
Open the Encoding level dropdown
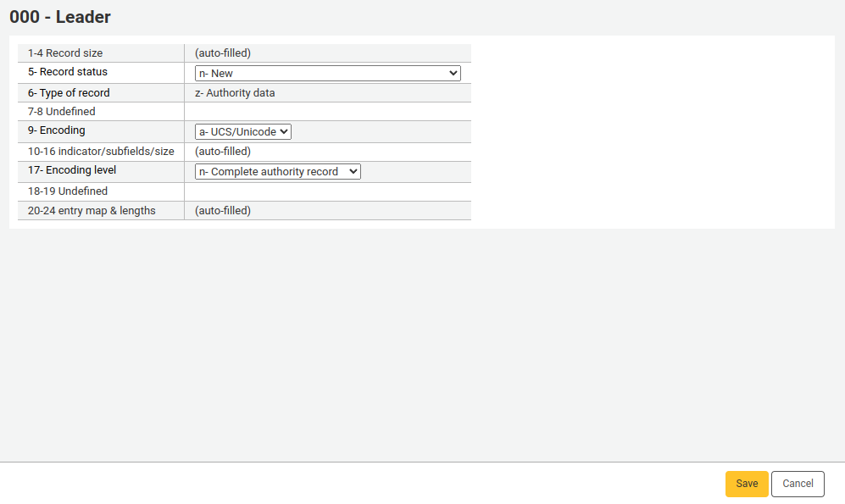click(x=277, y=170)
